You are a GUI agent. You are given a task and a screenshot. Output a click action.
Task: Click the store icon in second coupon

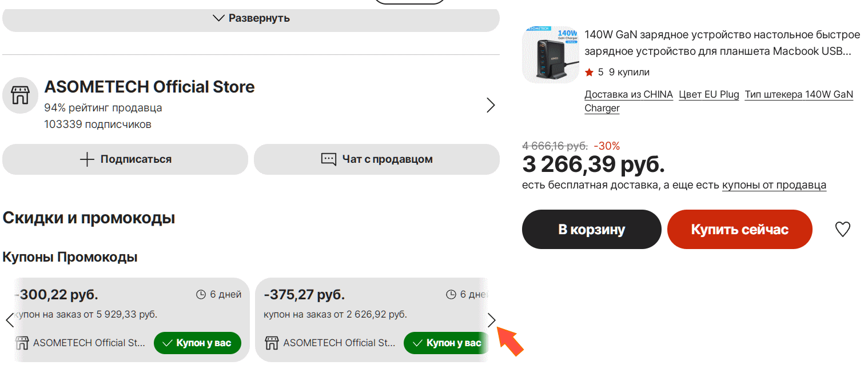pos(272,343)
